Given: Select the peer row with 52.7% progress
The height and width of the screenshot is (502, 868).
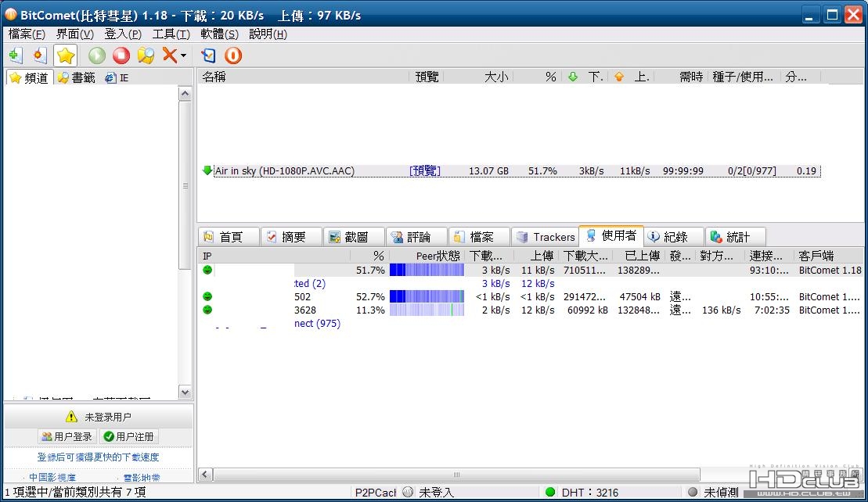Looking at the screenshot, I should (x=531, y=297).
